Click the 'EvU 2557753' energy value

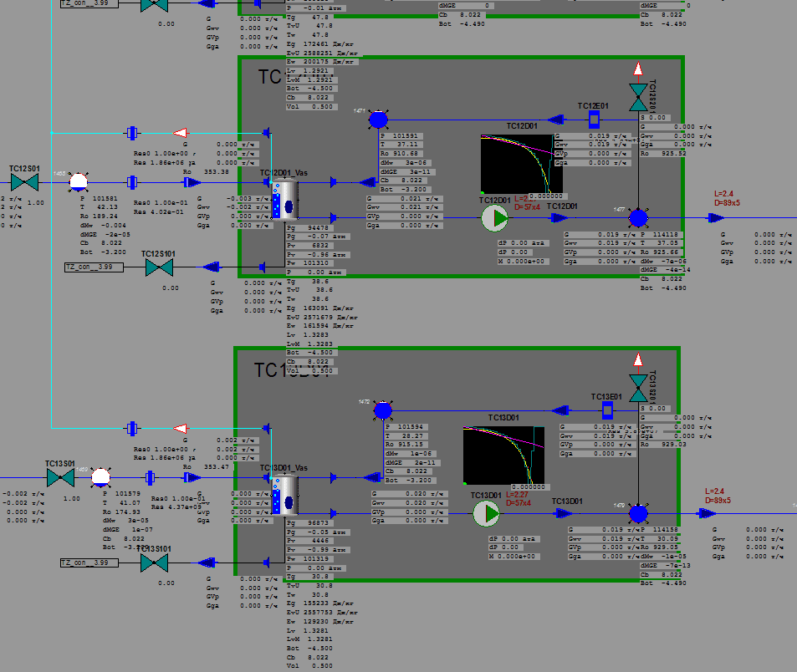click(322, 613)
